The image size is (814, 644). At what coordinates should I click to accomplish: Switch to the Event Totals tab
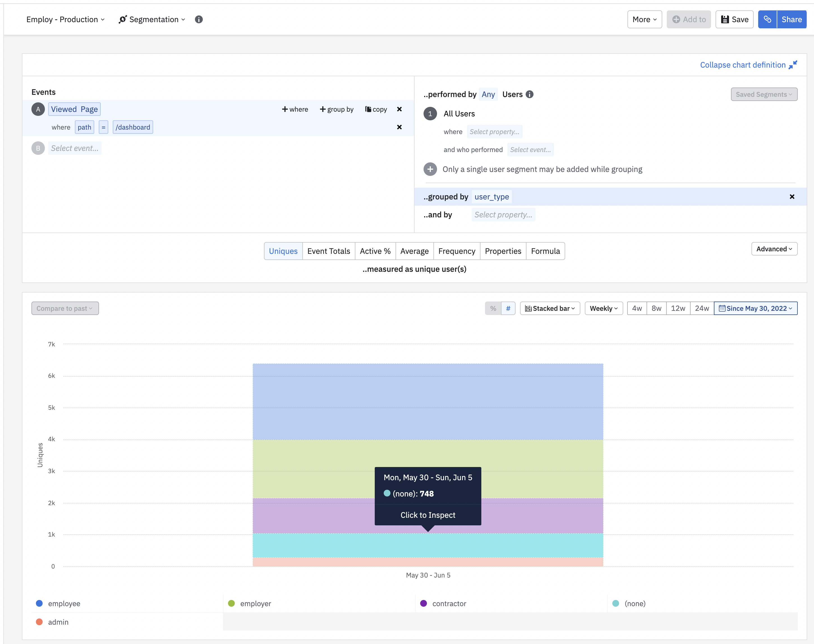click(x=328, y=251)
